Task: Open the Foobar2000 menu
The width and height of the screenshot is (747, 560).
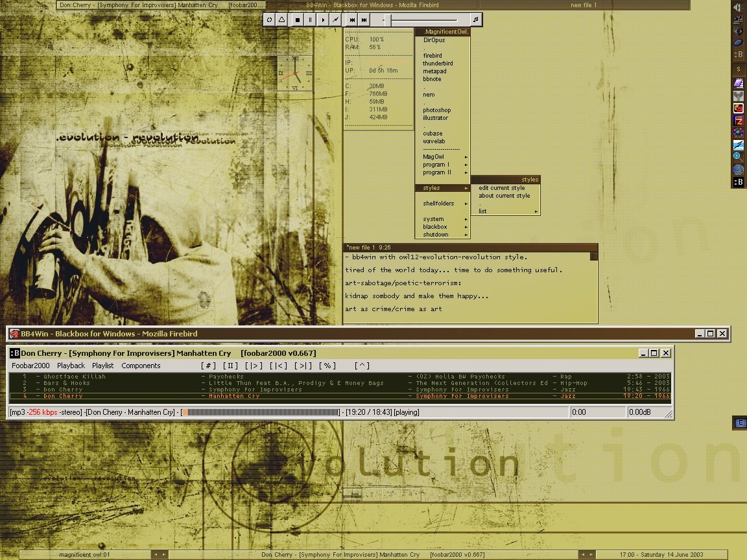Action: point(30,366)
